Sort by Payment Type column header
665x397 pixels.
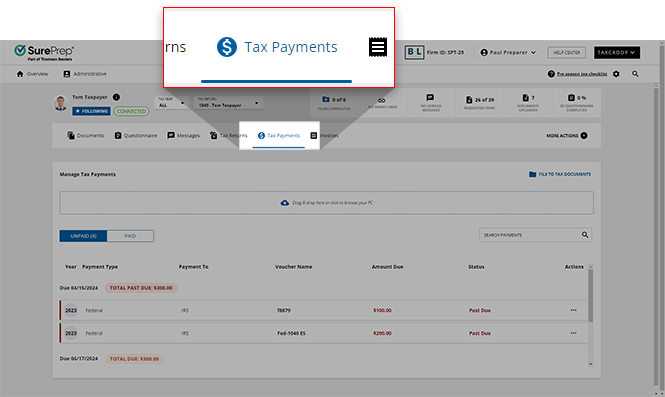(100, 267)
